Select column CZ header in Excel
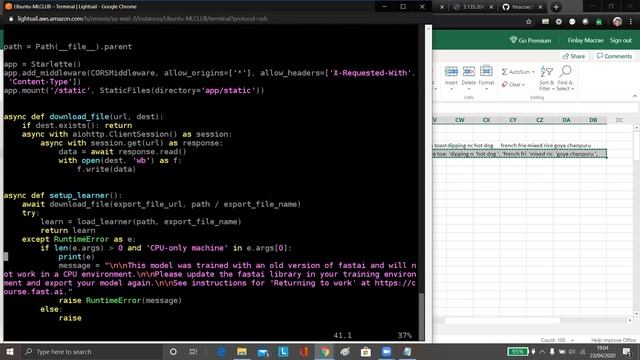Image resolution: width=640 pixels, height=360 pixels. pos(540,120)
